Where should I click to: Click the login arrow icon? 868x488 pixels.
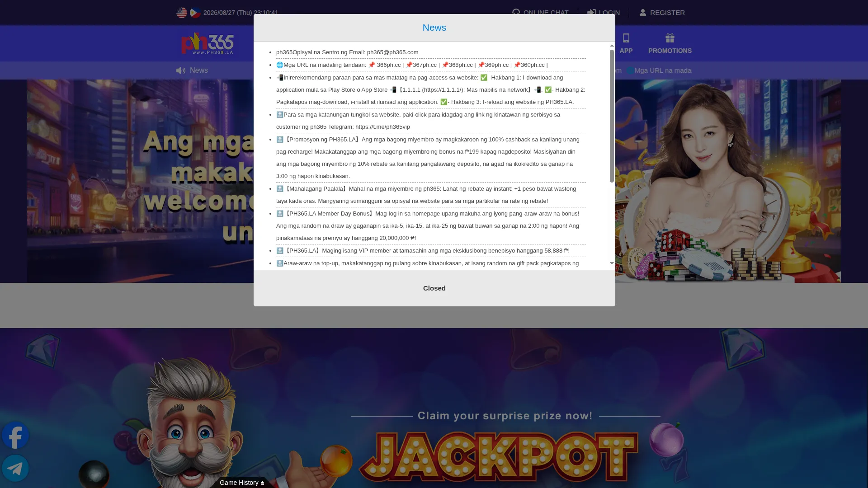click(x=591, y=13)
